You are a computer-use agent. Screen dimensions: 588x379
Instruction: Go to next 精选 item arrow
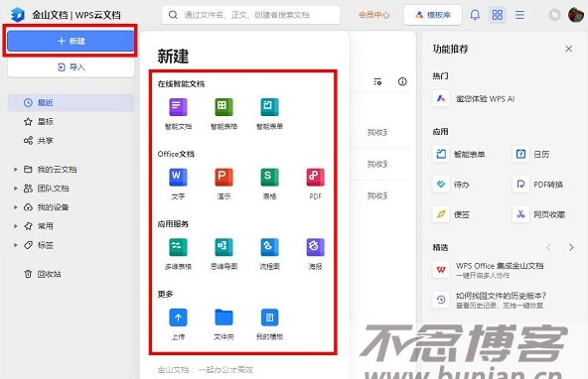point(571,247)
